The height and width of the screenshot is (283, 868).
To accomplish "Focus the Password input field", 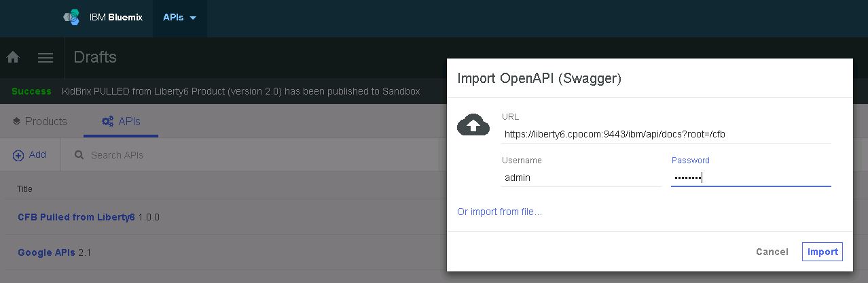I will [x=751, y=178].
